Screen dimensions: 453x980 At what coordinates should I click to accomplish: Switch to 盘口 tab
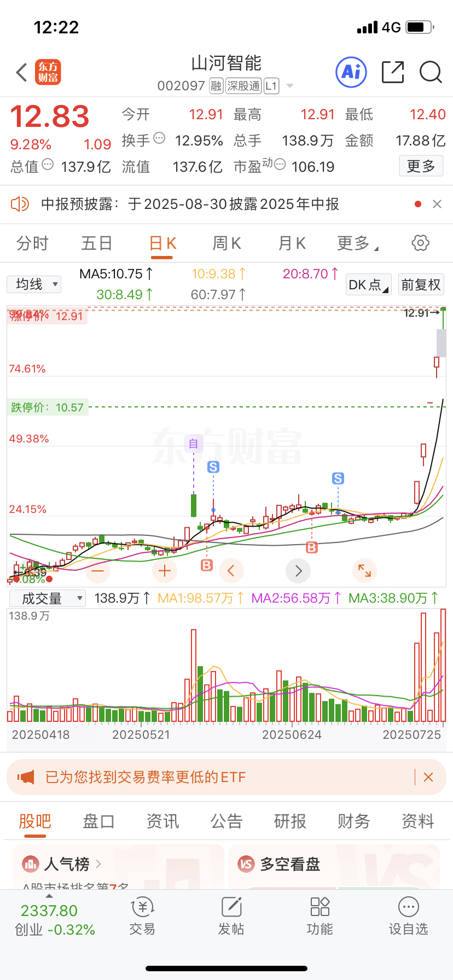(98, 821)
